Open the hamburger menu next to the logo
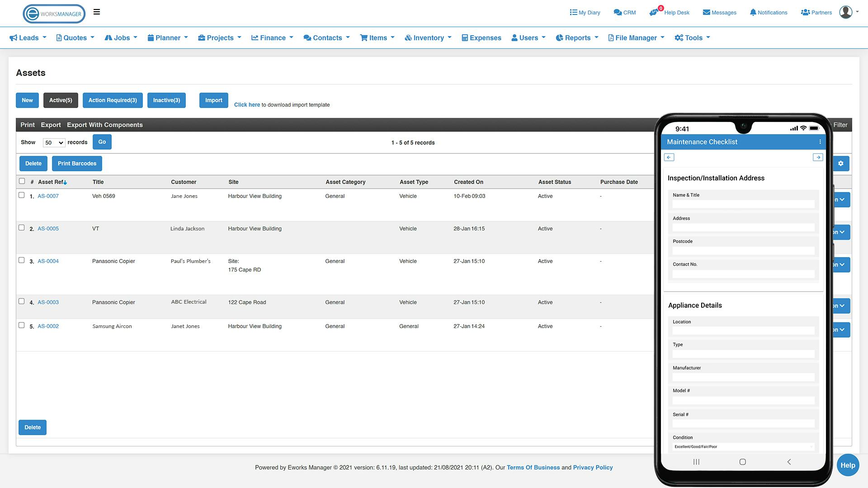The width and height of the screenshot is (868, 488). [96, 12]
